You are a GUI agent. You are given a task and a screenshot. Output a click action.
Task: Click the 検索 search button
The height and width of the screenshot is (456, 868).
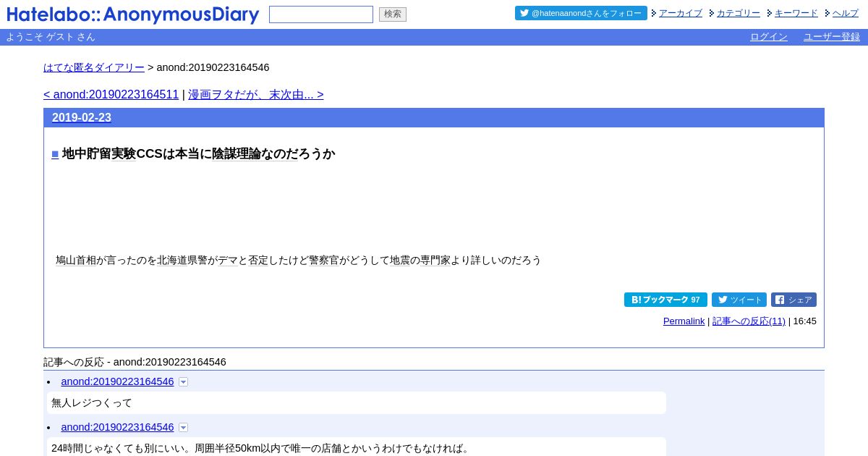click(x=393, y=14)
